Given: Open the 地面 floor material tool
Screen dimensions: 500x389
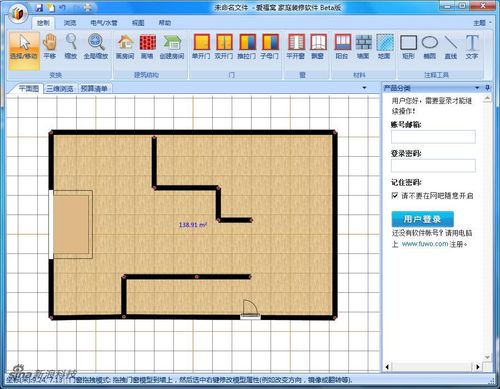Looking at the screenshot, I should (384, 47).
